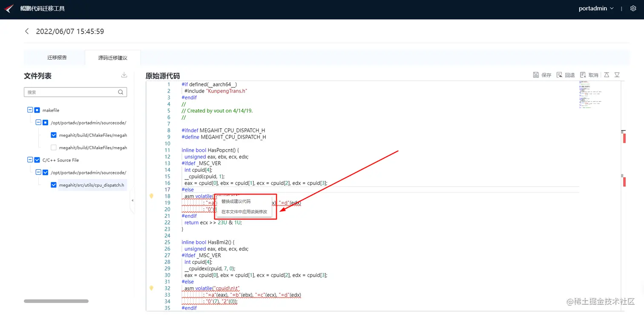Collapse the makefile tree node
Viewport: 644px width, 315px height.
(30, 110)
